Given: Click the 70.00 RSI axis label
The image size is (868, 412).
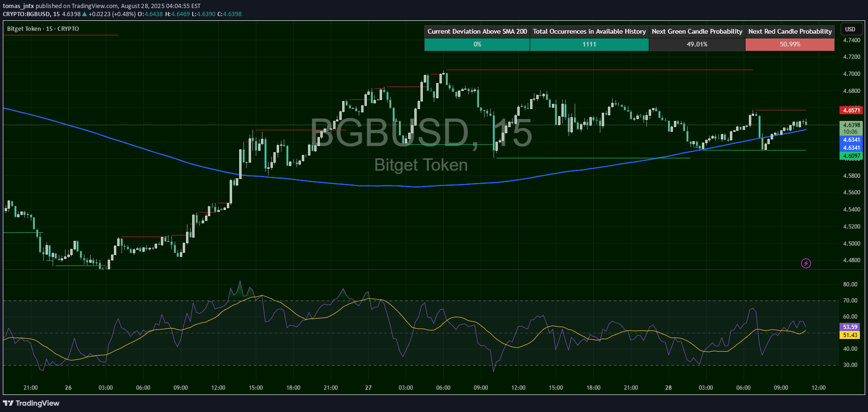Looking at the screenshot, I should pos(850,301).
